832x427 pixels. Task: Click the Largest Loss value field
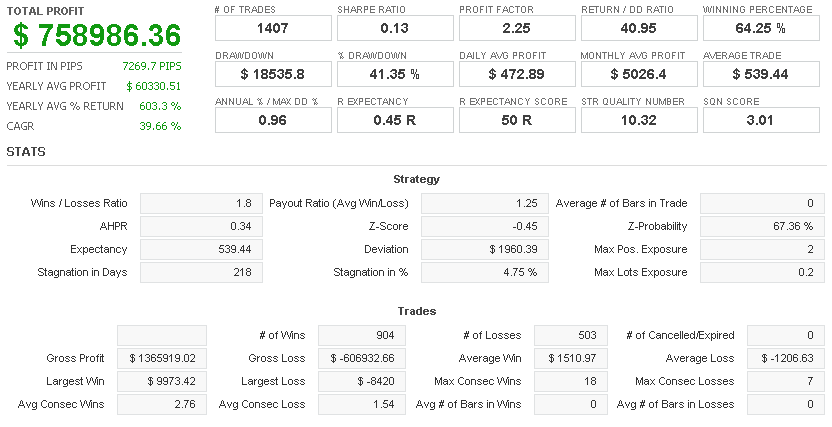(361, 381)
